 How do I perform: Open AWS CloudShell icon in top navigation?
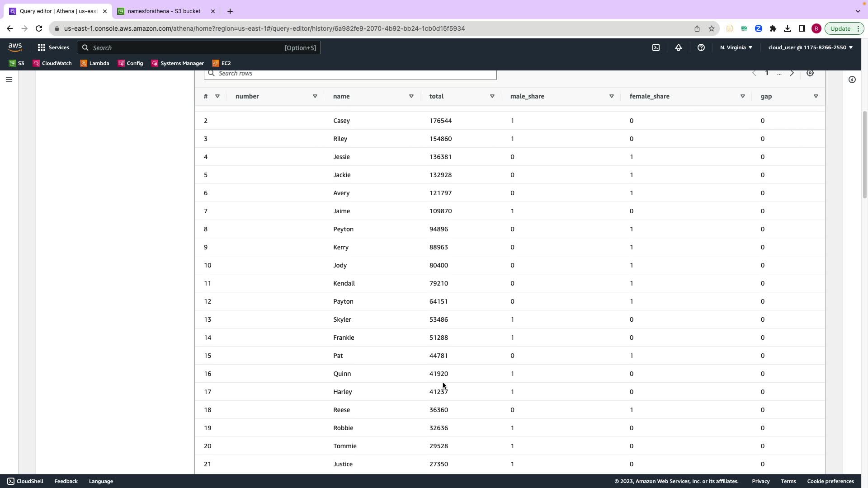click(656, 47)
